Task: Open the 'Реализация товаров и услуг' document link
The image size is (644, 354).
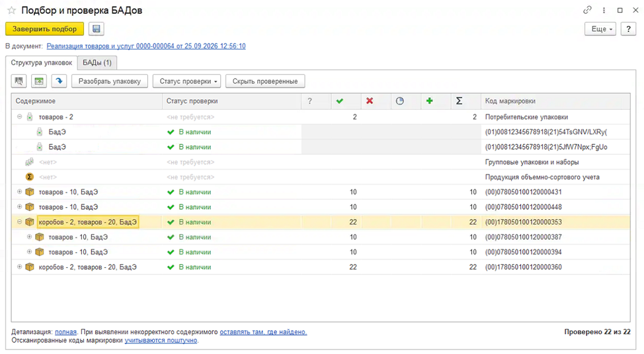Action: (x=146, y=46)
